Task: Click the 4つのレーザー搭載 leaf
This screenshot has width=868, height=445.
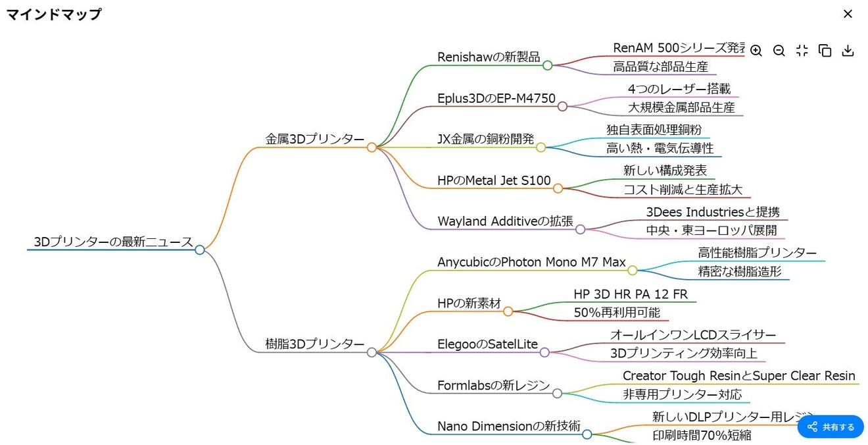Action: coord(679,89)
